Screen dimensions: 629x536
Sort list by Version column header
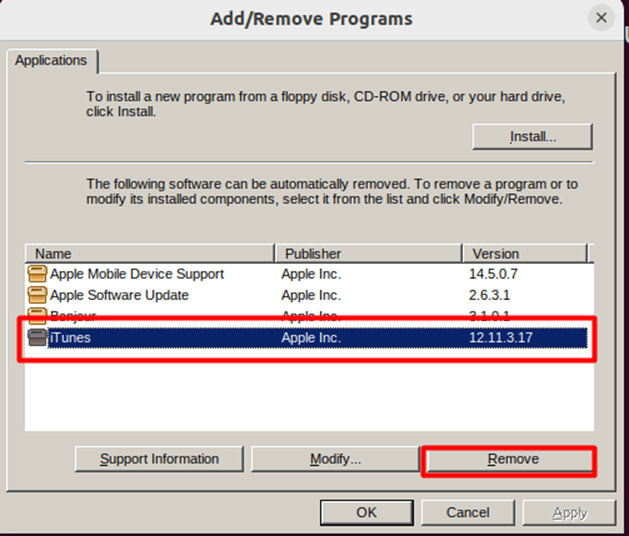525,254
